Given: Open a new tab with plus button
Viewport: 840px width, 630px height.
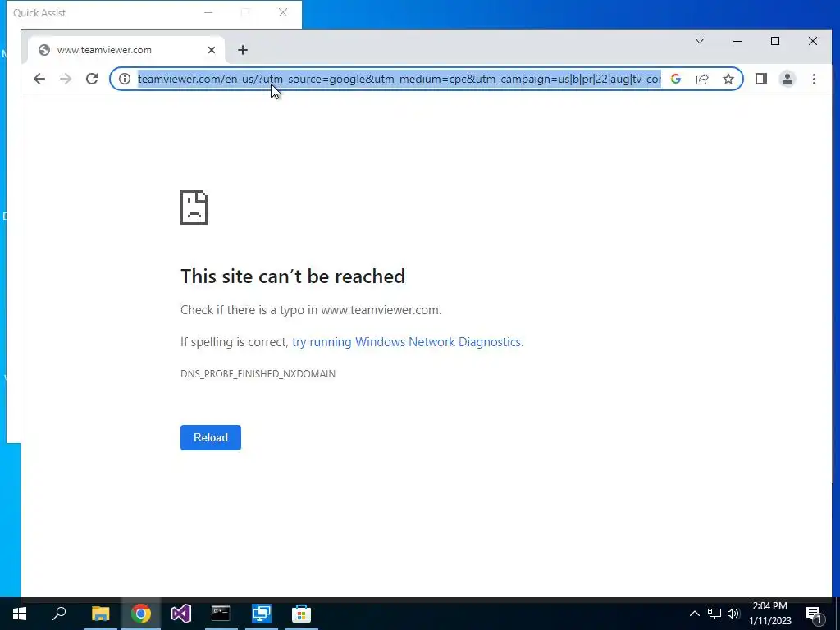Looking at the screenshot, I should pyautogui.click(x=243, y=50).
